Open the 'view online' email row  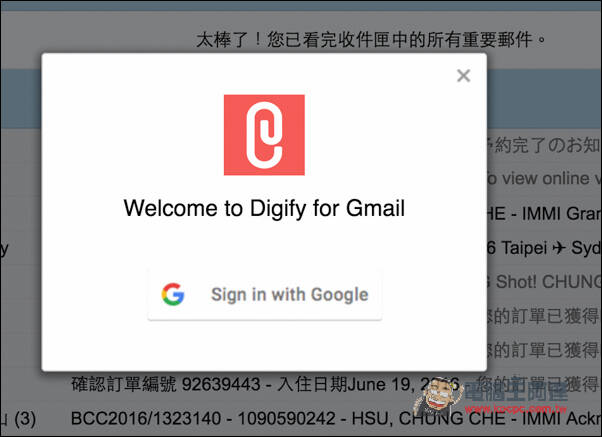(x=544, y=179)
